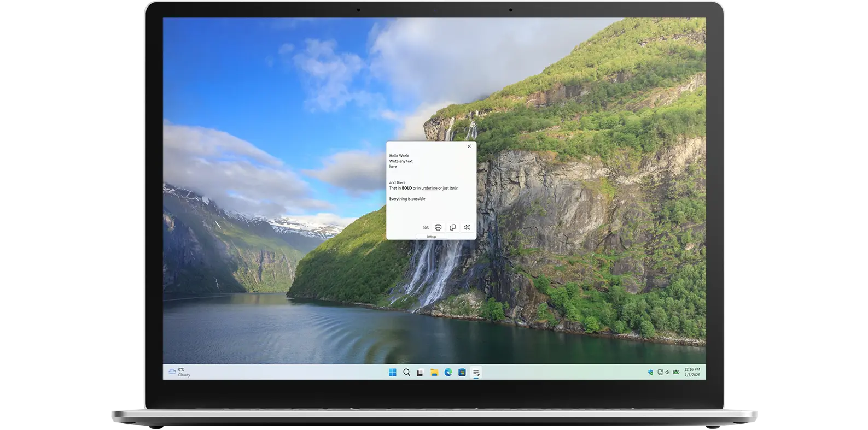Image resolution: width=868 pixels, height=430 pixels.
Task: Open the Settings button below the note
Action: [x=432, y=237]
